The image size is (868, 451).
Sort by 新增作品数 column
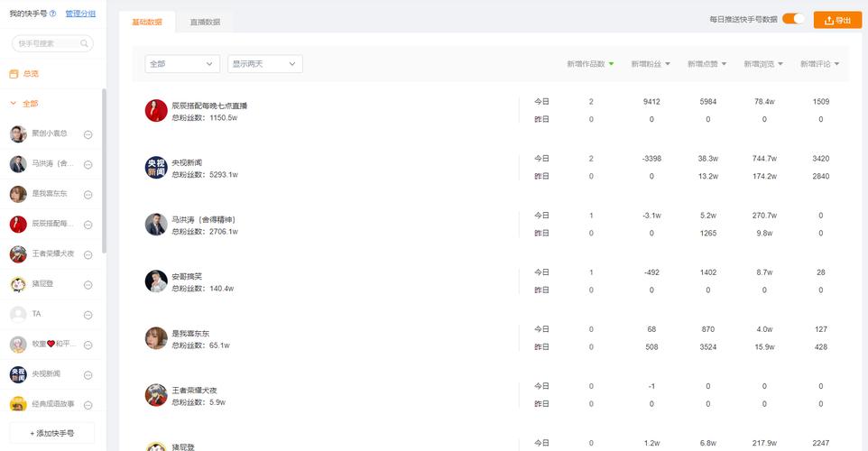590,64
